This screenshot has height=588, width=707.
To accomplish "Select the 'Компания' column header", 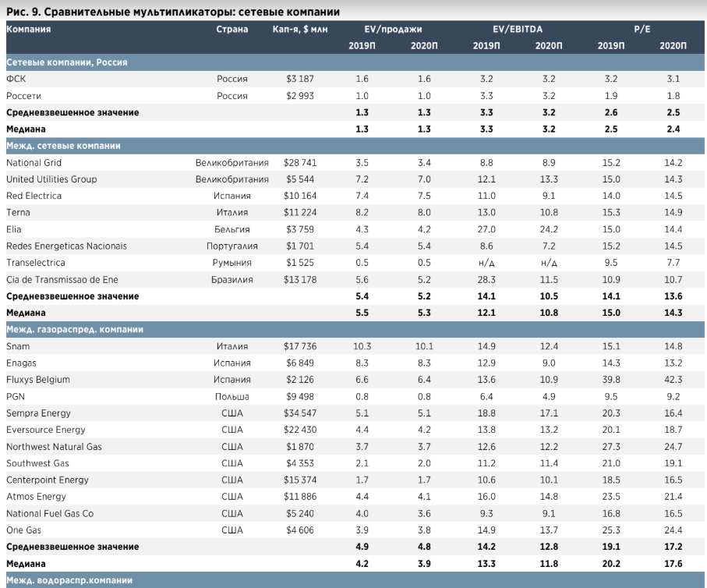I will (28, 30).
